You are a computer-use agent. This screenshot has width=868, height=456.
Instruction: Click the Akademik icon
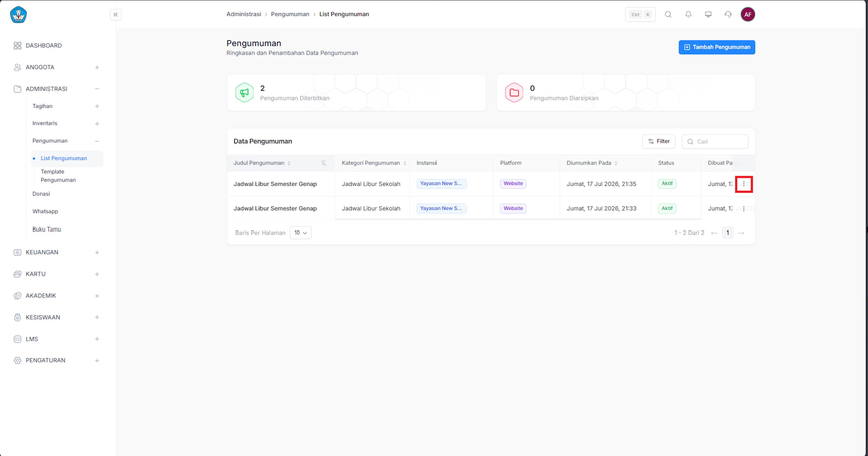coord(18,296)
